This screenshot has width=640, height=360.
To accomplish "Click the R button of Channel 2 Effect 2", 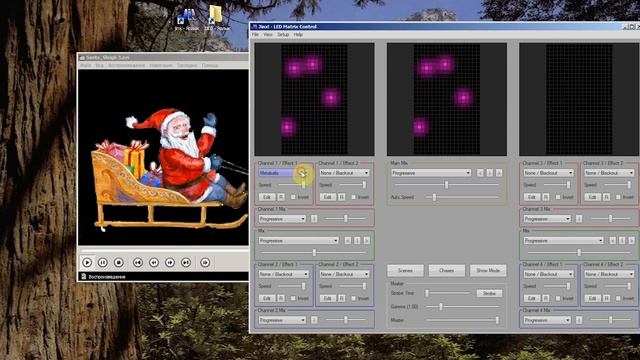I will [342, 298].
